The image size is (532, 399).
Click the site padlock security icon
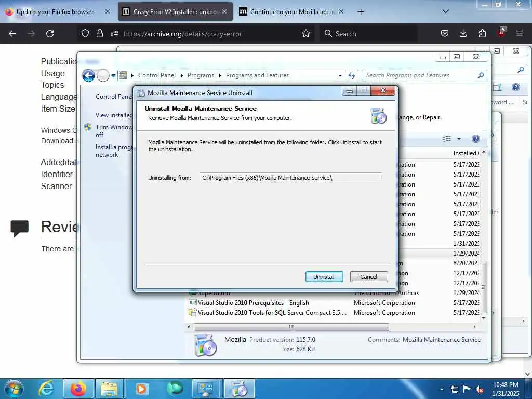pyautogui.click(x=99, y=33)
